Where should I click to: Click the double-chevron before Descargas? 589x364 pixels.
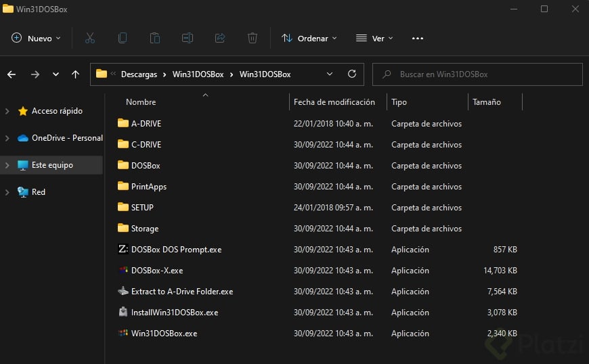tap(113, 74)
